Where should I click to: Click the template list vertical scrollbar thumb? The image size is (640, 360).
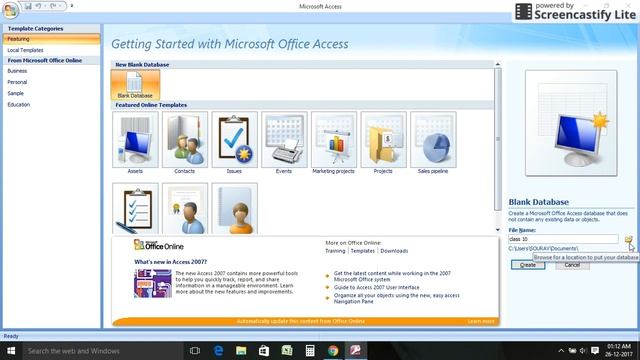(498, 139)
